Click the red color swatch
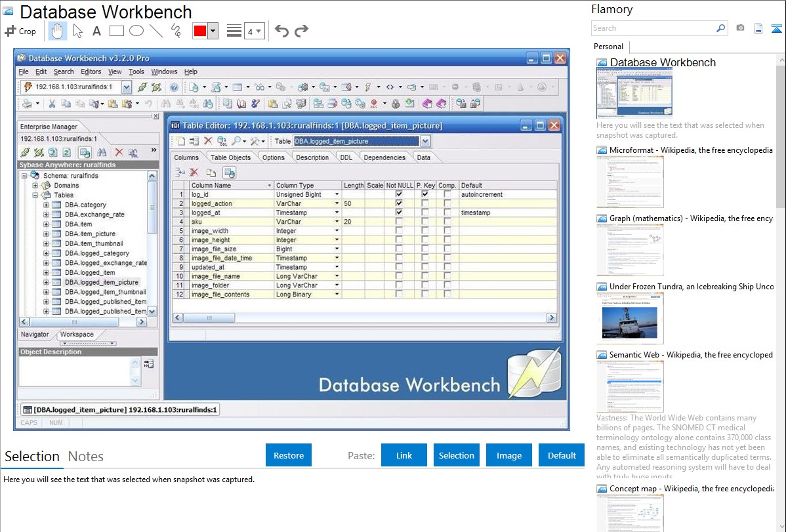Image resolution: width=786 pixels, height=532 pixels. pos(199,31)
